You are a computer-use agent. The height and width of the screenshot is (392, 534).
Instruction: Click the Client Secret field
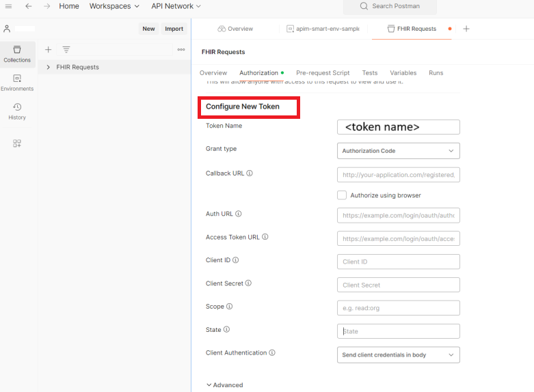(399, 285)
